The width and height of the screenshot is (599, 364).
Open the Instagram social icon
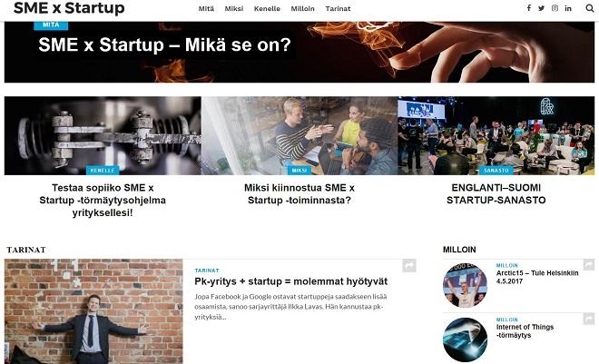(555, 8)
